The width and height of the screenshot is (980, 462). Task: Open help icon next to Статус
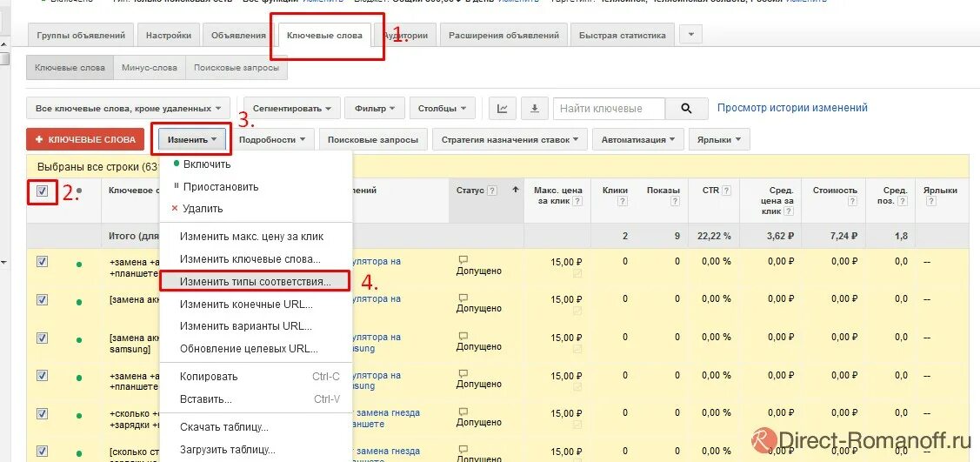(492, 191)
